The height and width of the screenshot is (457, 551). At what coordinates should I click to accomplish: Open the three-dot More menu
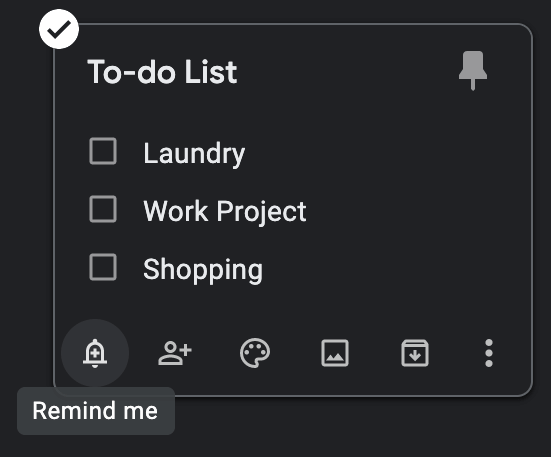pyautogui.click(x=489, y=353)
